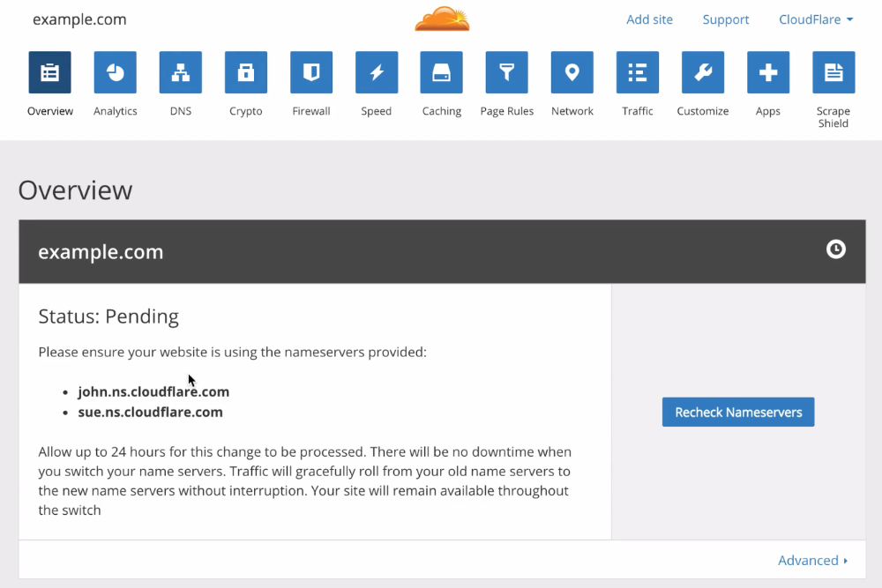Select the Speed tab label
882x588 pixels.
click(x=377, y=111)
